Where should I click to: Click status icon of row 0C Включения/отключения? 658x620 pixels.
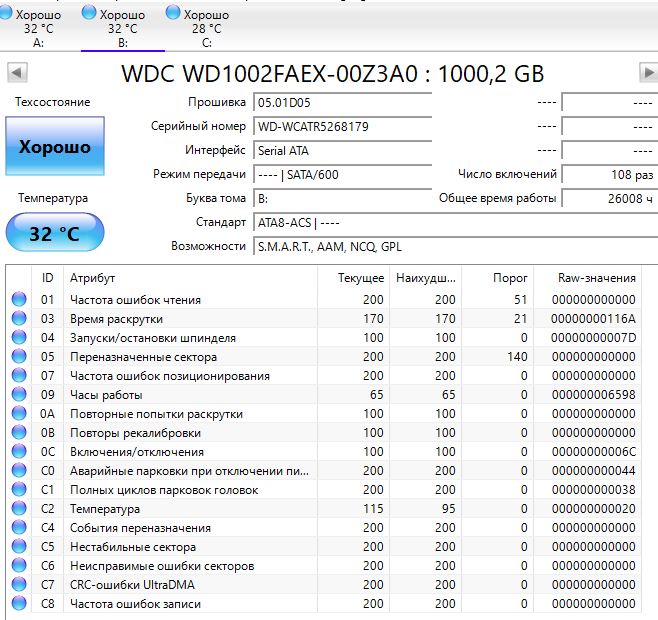19,451
